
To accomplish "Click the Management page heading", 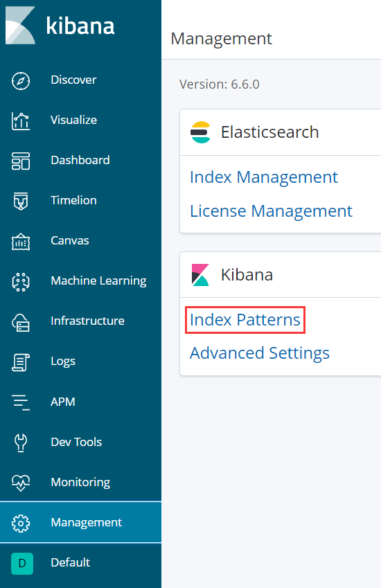I will [x=221, y=39].
